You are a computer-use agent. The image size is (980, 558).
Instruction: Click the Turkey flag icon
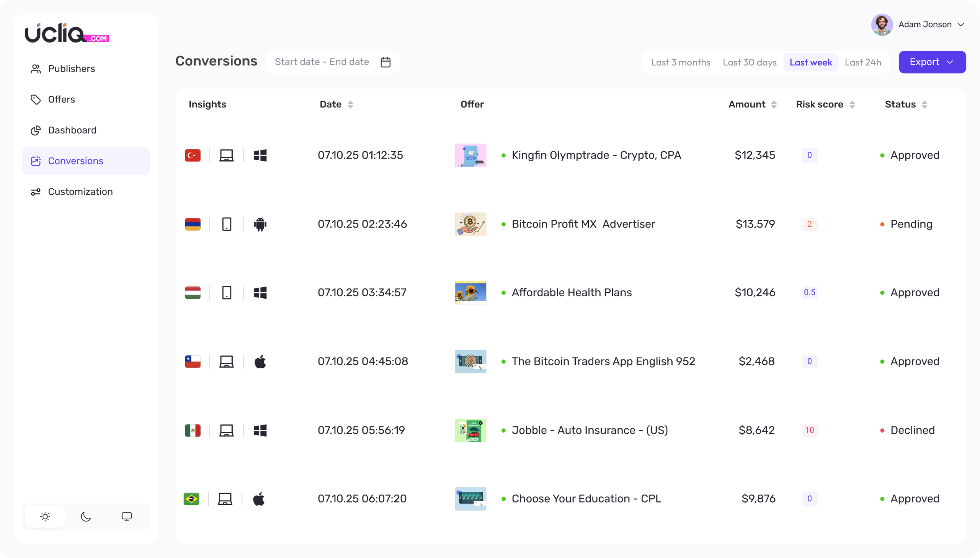tap(193, 155)
